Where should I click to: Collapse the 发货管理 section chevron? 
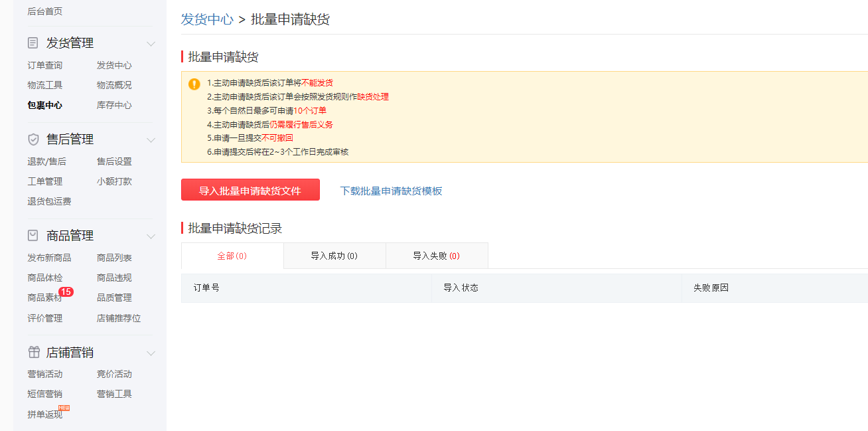(x=151, y=44)
